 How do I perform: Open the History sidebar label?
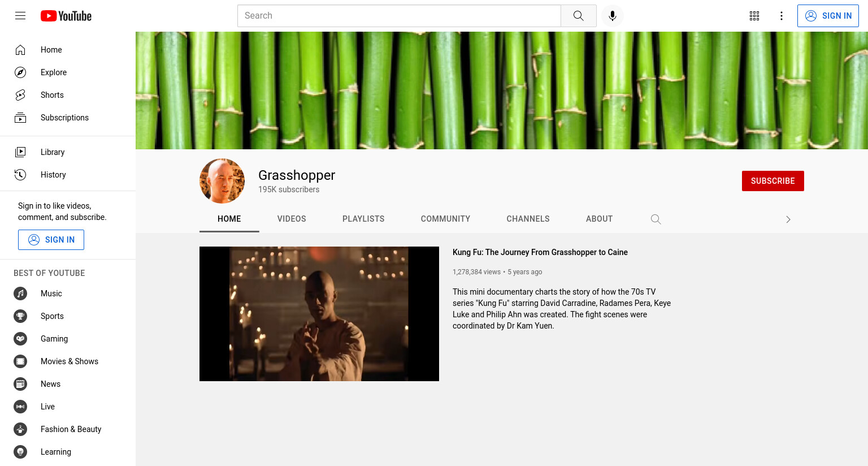(x=53, y=175)
